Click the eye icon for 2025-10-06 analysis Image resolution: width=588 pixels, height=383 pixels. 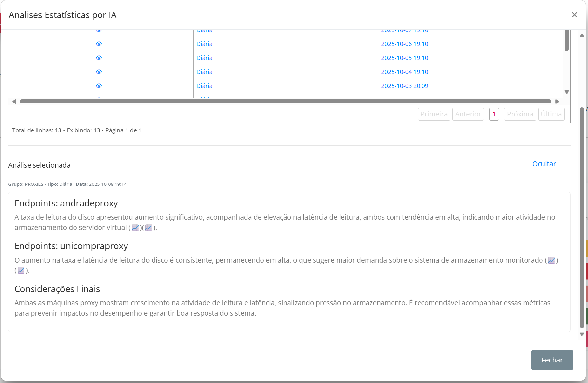[x=99, y=44]
